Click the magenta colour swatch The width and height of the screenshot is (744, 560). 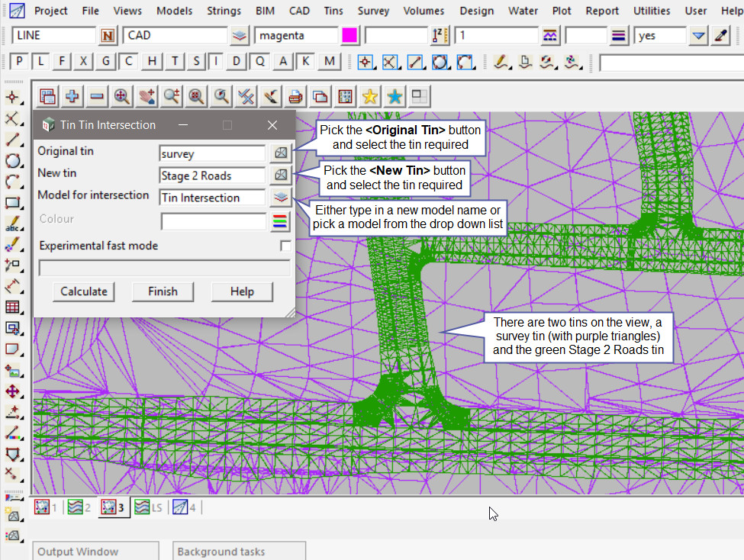350,36
